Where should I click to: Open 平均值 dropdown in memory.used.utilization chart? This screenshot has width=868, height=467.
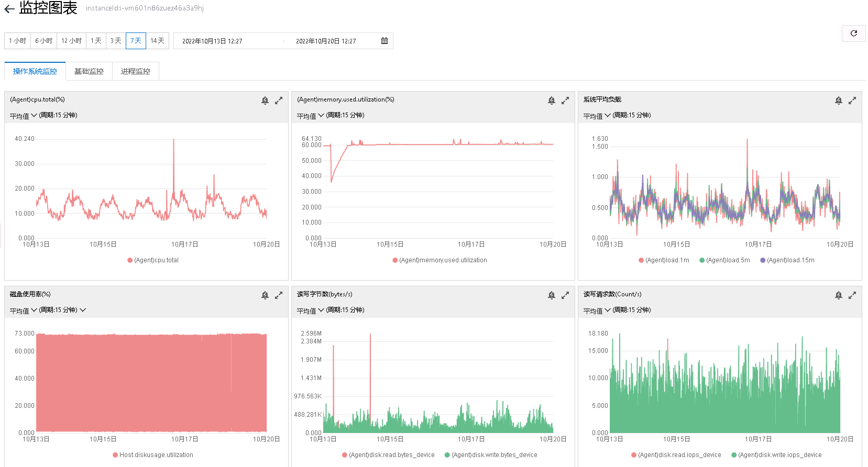pyautogui.click(x=310, y=116)
